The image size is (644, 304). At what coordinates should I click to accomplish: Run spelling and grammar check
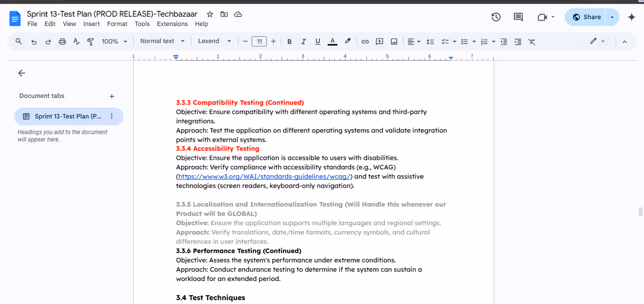click(x=76, y=42)
